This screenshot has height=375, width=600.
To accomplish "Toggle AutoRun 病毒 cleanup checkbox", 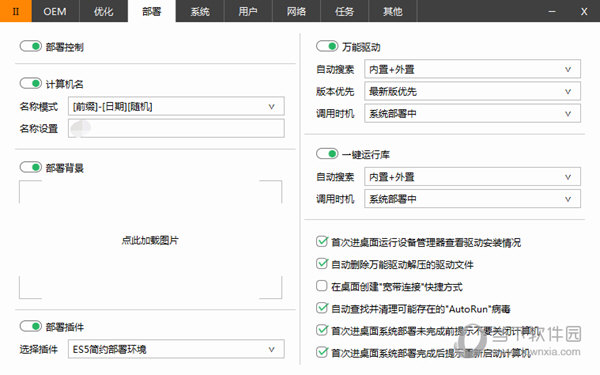I will pyautogui.click(x=322, y=308).
